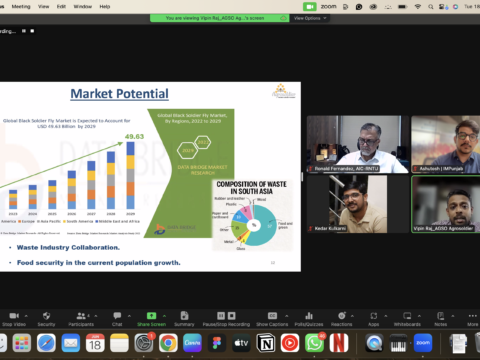480x360 pixels.
Task: Expand the arrow next to Stop Video
Action: [26, 316]
